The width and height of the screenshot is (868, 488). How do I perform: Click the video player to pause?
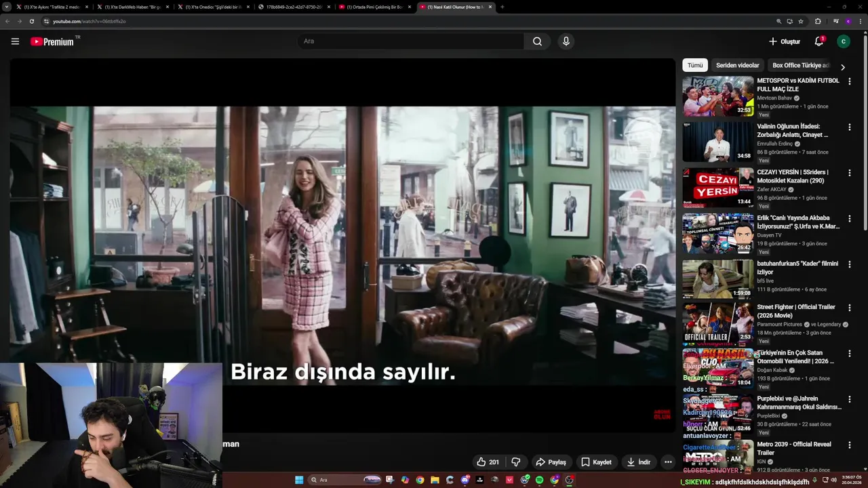pyautogui.click(x=342, y=244)
